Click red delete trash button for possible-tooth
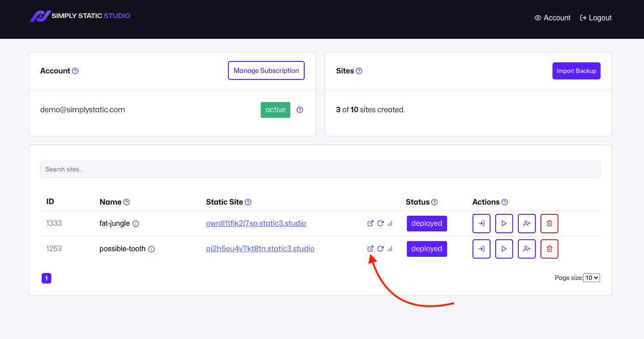644x339 pixels. click(x=549, y=249)
